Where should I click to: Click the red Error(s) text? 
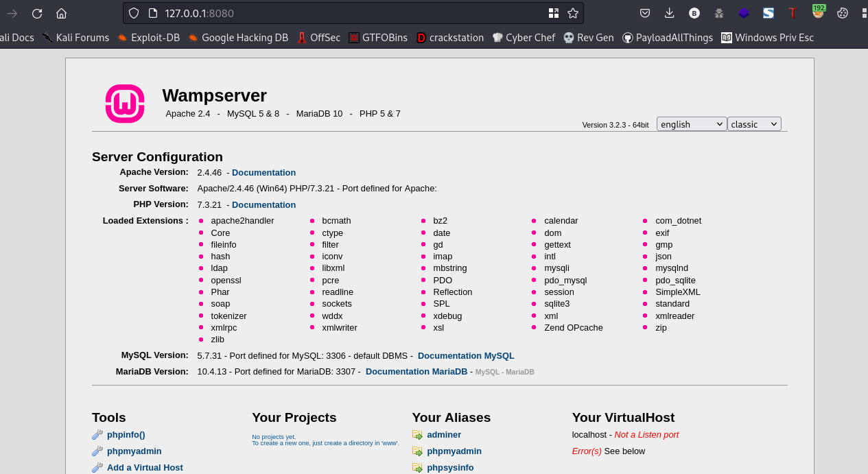587,451
